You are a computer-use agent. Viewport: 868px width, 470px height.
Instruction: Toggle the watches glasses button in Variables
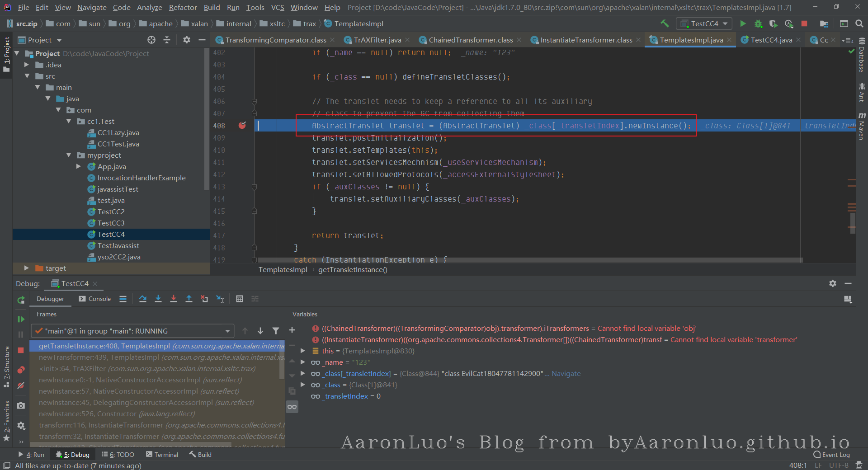(x=292, y=407)
